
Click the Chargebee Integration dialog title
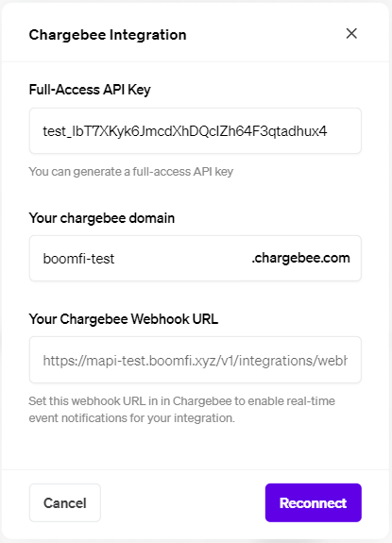pyautogui.click(x=108, y=35)
